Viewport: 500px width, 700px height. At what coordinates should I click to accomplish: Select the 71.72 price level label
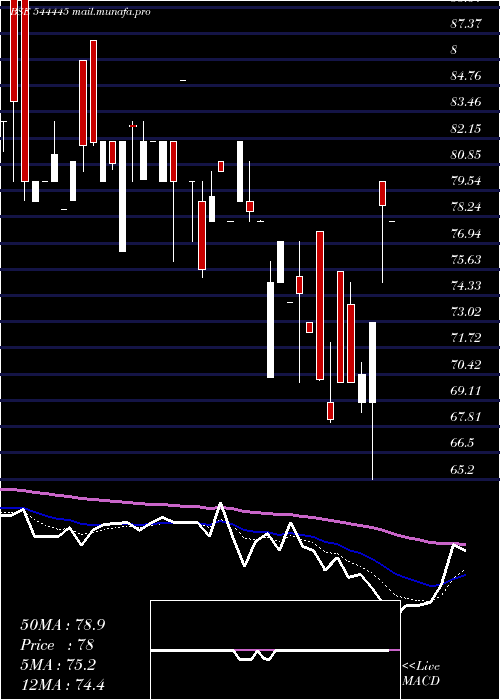466,338
